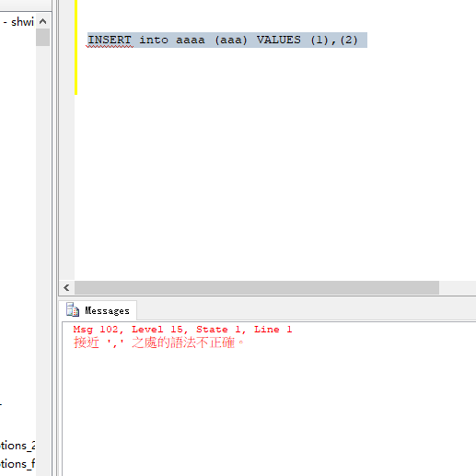Click the INSERT keyword in the query

tap(110, 40)
